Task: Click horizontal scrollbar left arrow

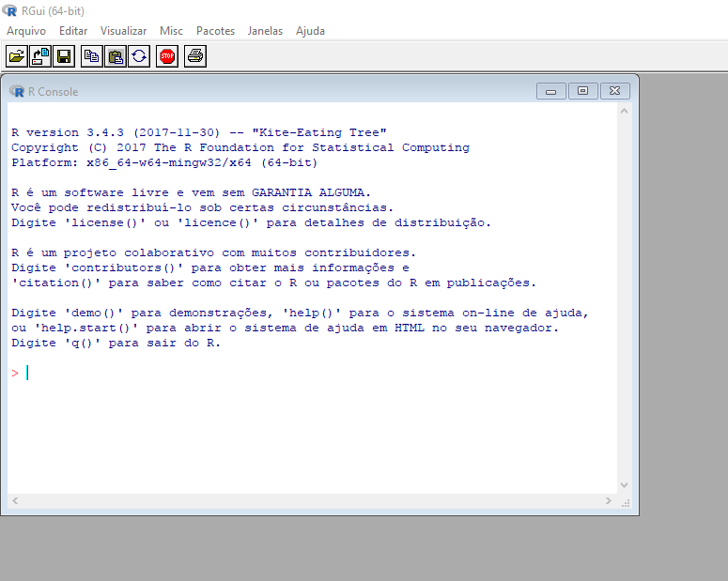Action: click(15, 500)
